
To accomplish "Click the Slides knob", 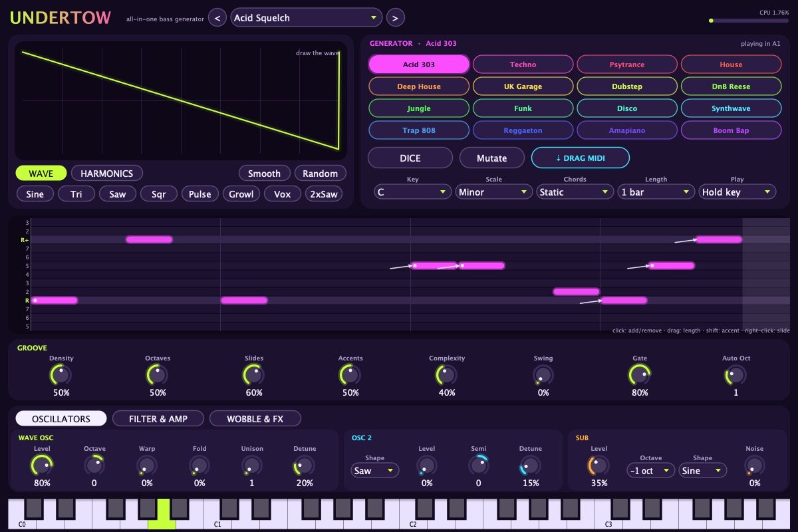I will pos(254,376).
